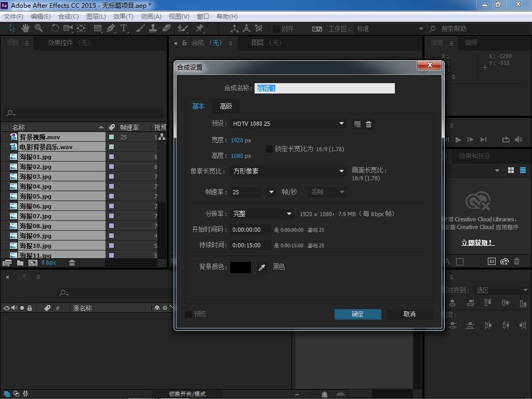Expand the frame rate dropdown arrow
The width and height of the screenshot is (532, 399).
click(x=271, y=192)
